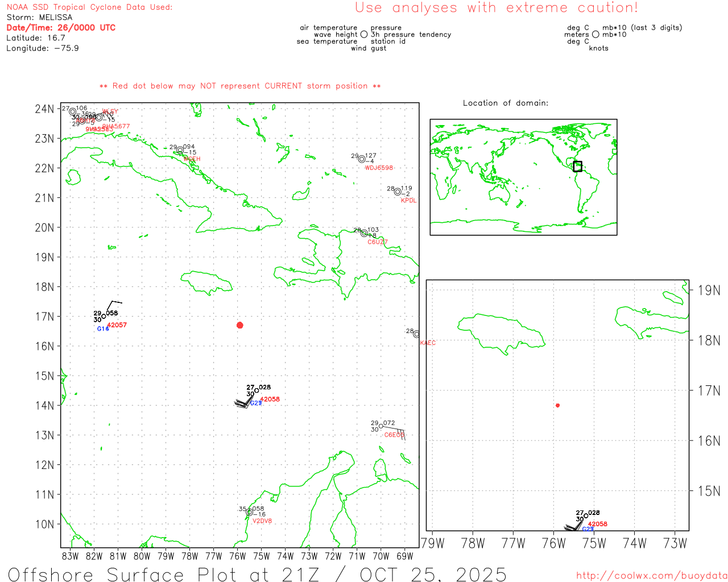
Task: Select the "83W" longitude axis label
Action: (70, 556)
